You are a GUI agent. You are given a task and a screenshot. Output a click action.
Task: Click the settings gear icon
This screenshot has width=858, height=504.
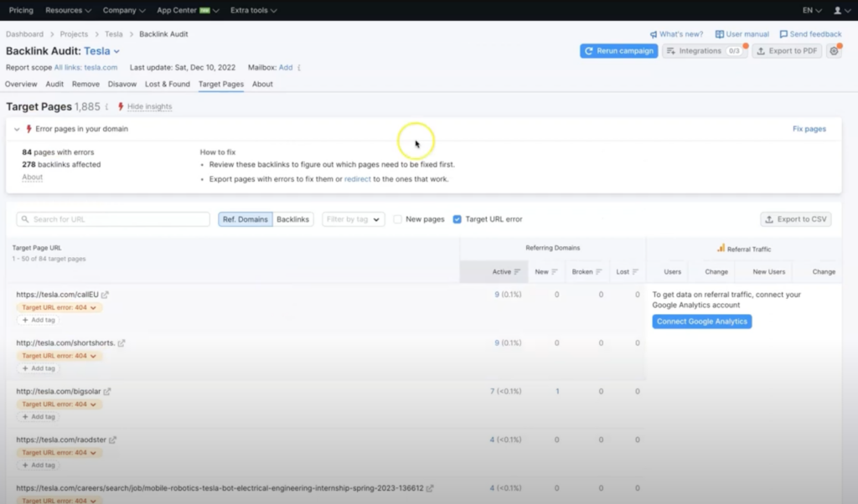pos(834,51)
